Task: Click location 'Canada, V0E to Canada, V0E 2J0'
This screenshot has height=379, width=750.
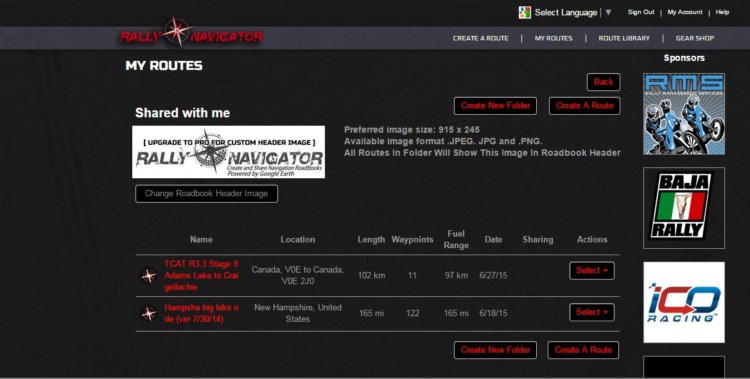Action: [x=298, y=276]
